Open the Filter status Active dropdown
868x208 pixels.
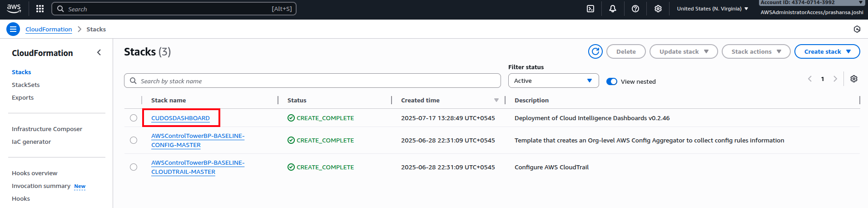554,81
